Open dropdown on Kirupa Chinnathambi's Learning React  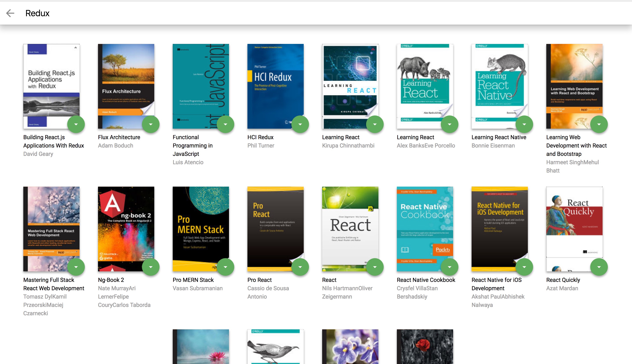pyautogui.click(x=375, y=124)
